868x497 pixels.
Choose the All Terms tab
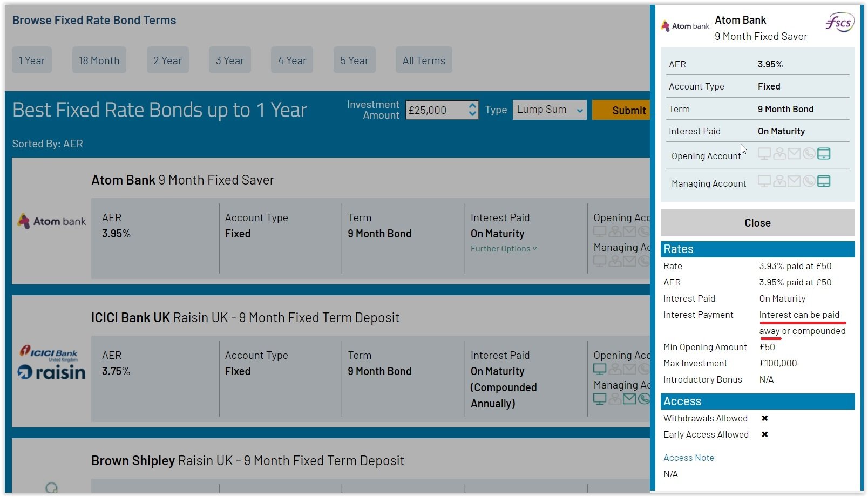point(424,60)
